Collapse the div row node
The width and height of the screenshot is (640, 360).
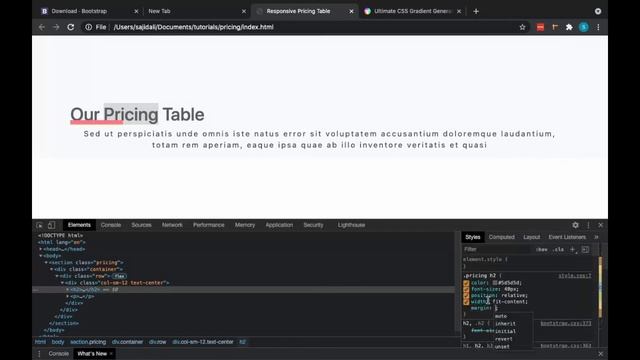click(x=57, y=276)
